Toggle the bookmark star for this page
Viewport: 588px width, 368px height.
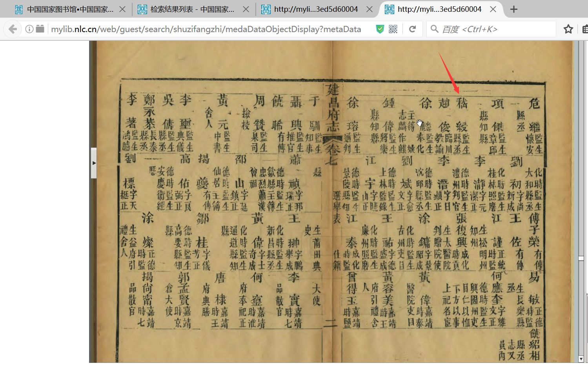568,29
